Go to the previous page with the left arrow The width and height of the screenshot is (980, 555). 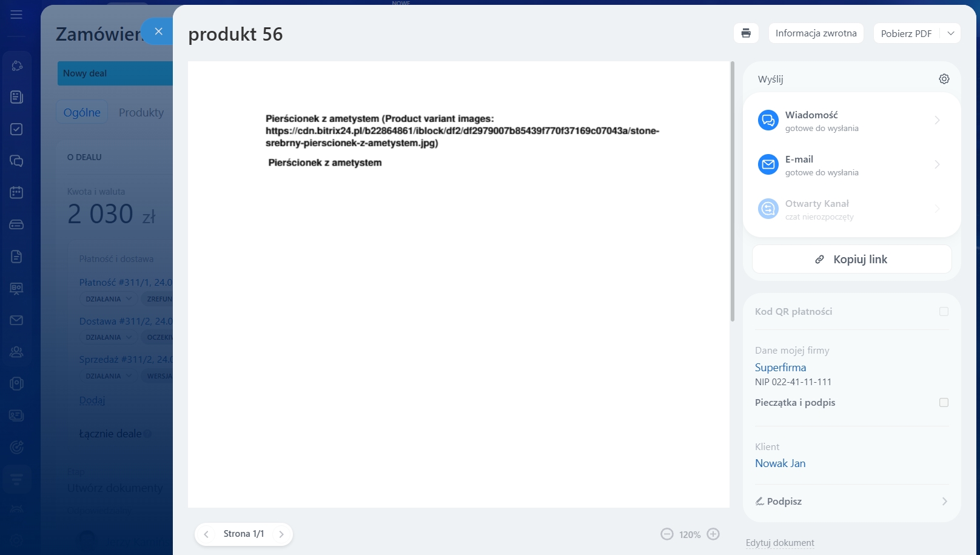click(x=206, y=534)
